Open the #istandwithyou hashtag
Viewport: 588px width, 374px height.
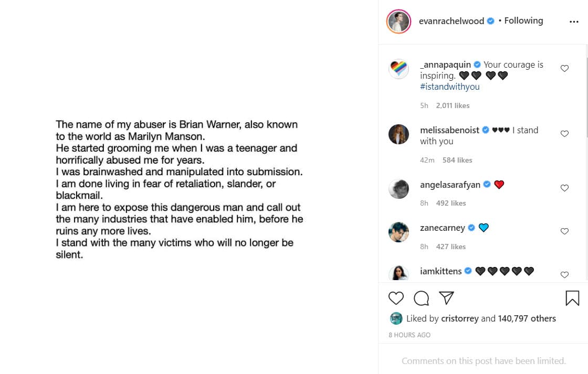tap(450, 87)
